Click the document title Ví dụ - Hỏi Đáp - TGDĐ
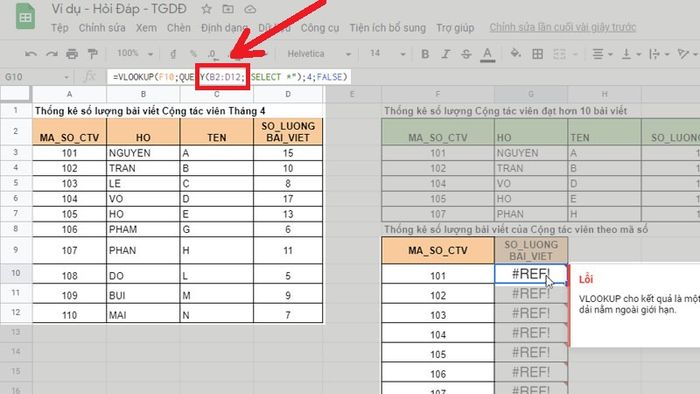This screenshot has width=700, height=394. point(119,9)
